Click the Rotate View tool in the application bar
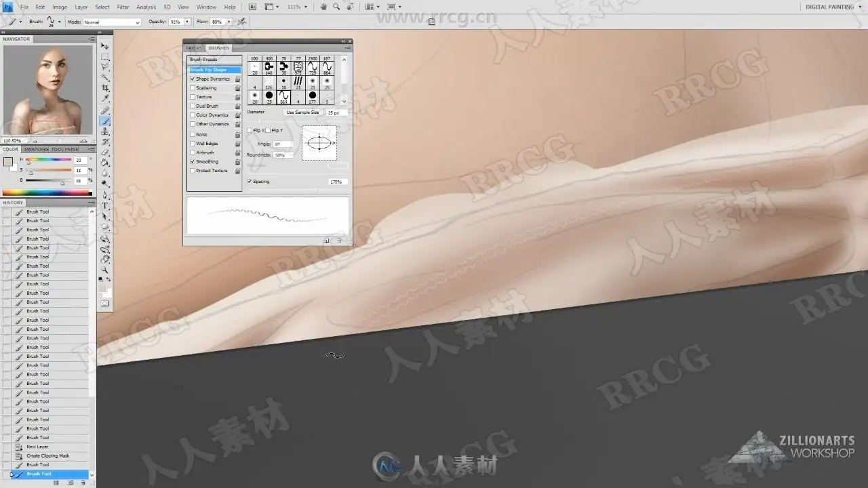Viewport: 868px width, 488px height. [x=349, y=7]
